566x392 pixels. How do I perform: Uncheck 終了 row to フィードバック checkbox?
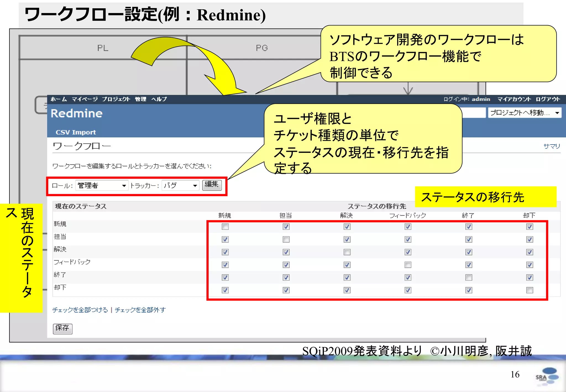[408, 278]
